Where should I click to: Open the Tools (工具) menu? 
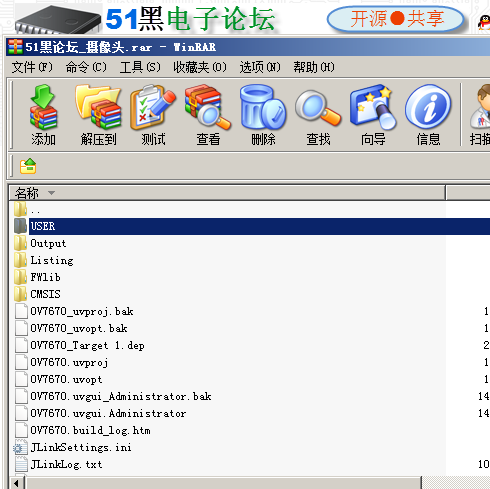[140, 67]
